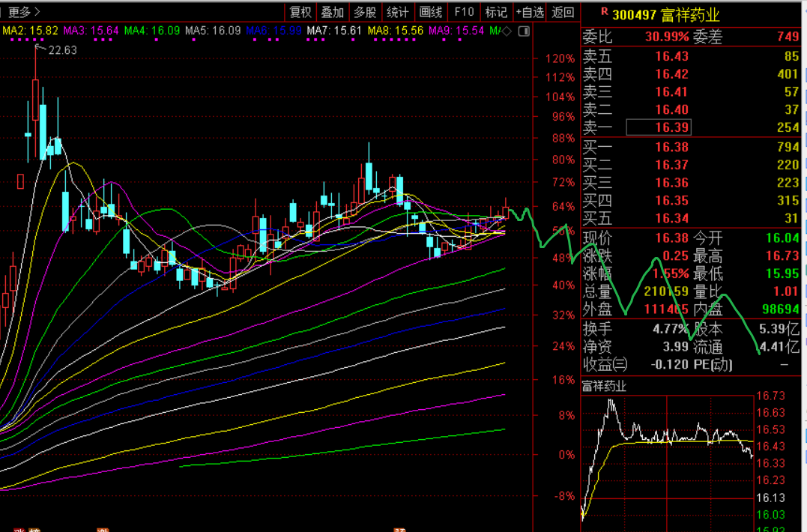
Task: Click the 股本 5.39亿 value
Action: pos(779,329)
